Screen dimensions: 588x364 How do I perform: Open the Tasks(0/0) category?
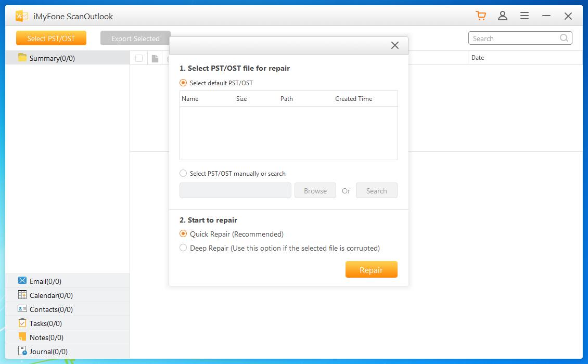coord(68,323)
